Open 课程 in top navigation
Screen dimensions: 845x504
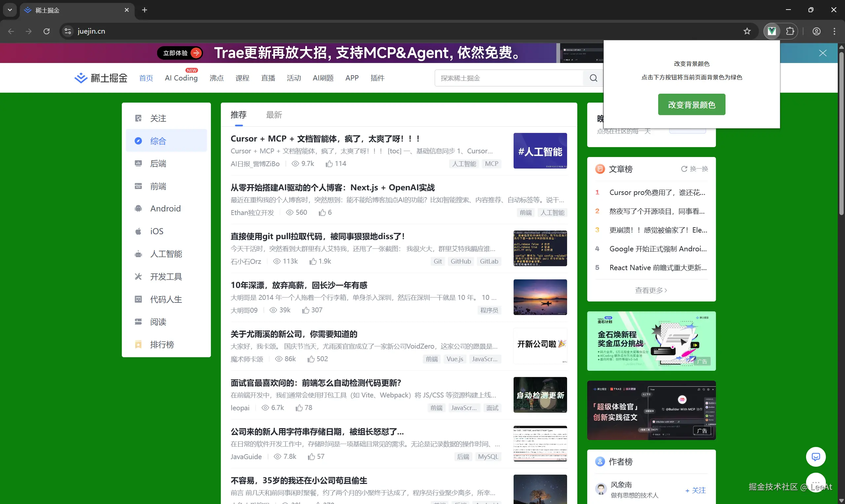point(242,78)
